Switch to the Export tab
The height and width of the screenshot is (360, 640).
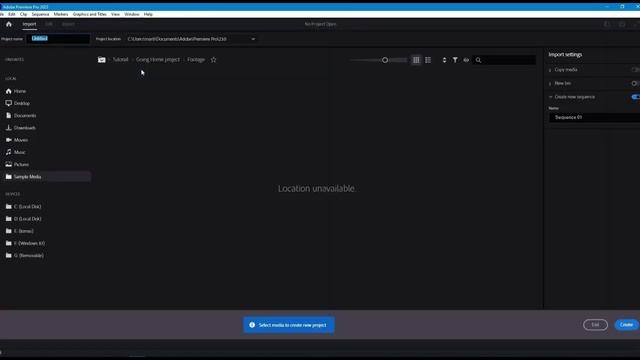pyautogui.click(x=68, y=24)
